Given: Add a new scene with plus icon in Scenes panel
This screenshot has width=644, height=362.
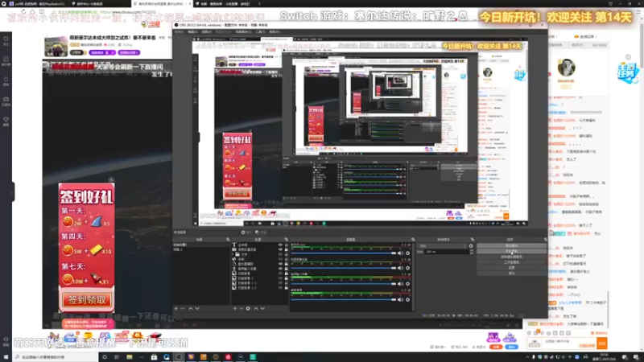Looking at the screenshot, I should (x=176, y=308).
